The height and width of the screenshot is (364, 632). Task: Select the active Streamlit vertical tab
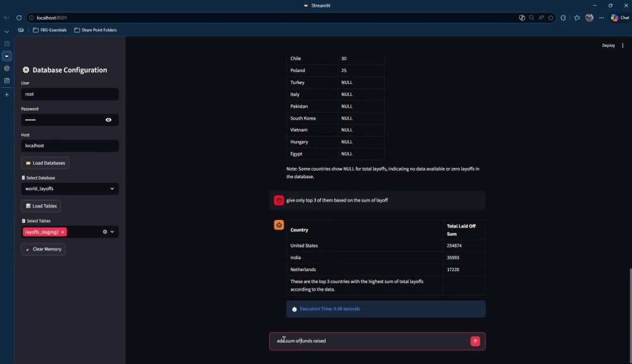tap(7, 56)
